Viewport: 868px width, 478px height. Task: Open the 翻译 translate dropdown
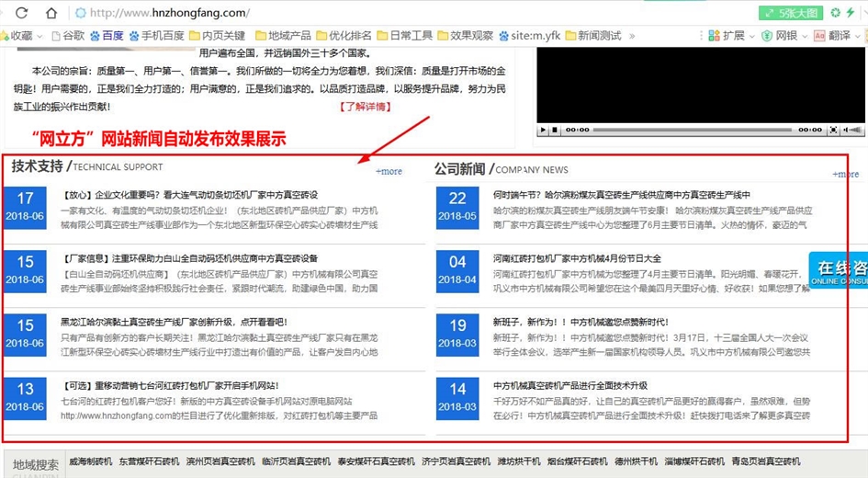(837, 36)
